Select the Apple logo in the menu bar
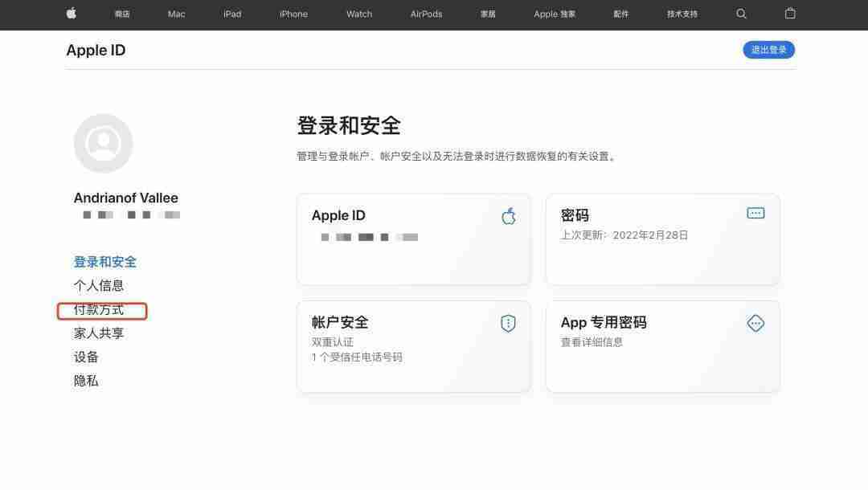Screen dimensions: 868x490 [71, 14]
